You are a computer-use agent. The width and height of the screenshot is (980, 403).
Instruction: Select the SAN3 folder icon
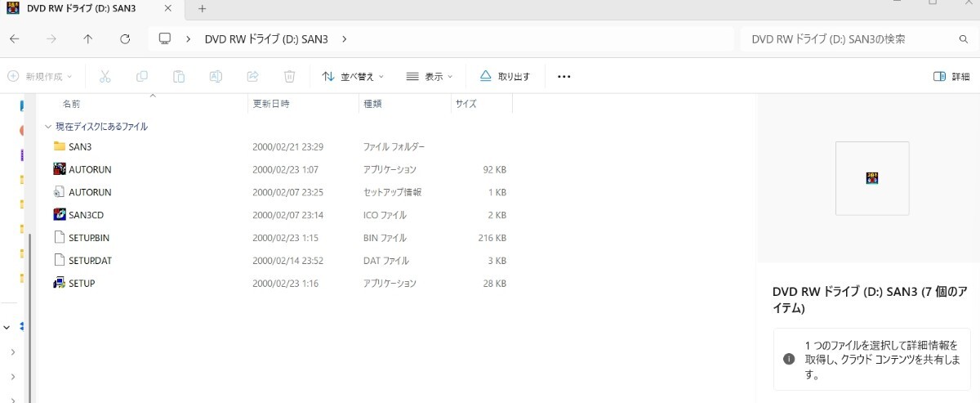pyautogui.click(x=59, y=146)
